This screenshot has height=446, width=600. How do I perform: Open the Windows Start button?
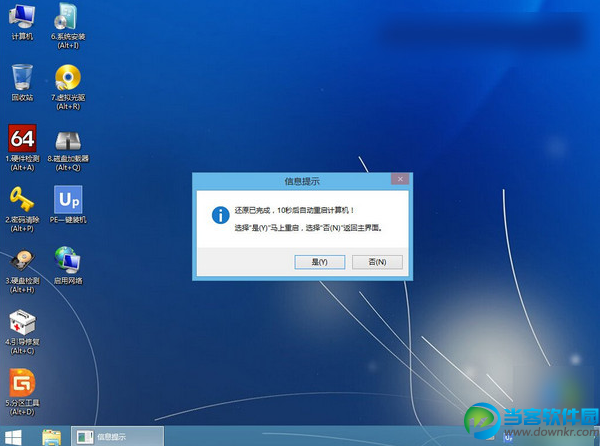point(13,437)
